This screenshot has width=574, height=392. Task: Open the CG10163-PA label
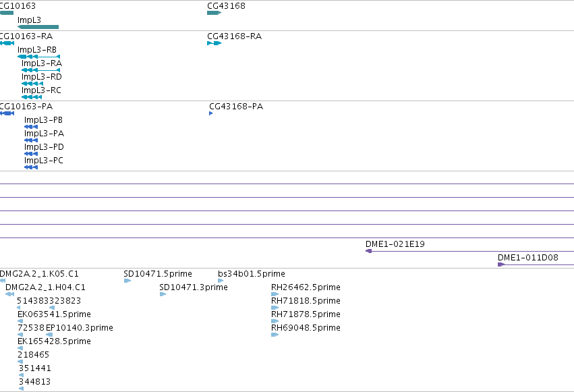click(x=26, y=107)
